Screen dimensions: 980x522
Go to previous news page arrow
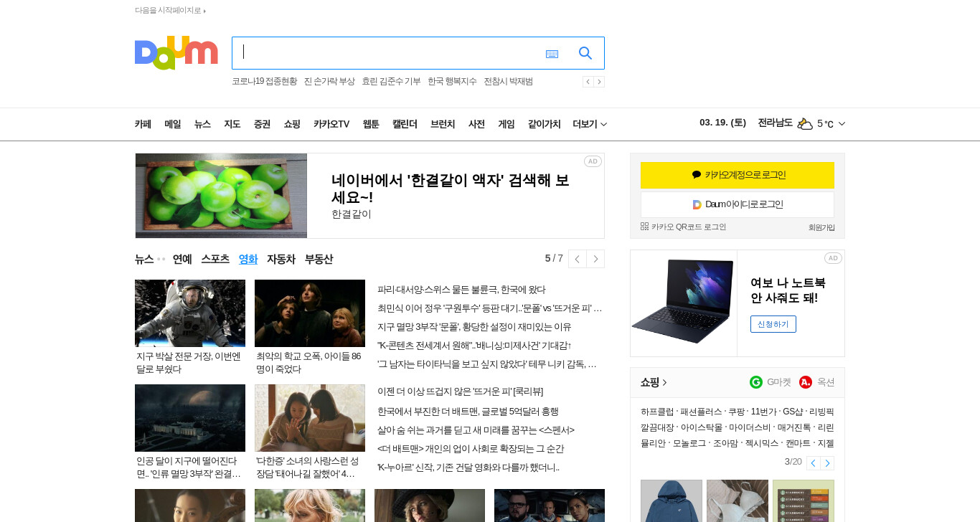[578, 259]
